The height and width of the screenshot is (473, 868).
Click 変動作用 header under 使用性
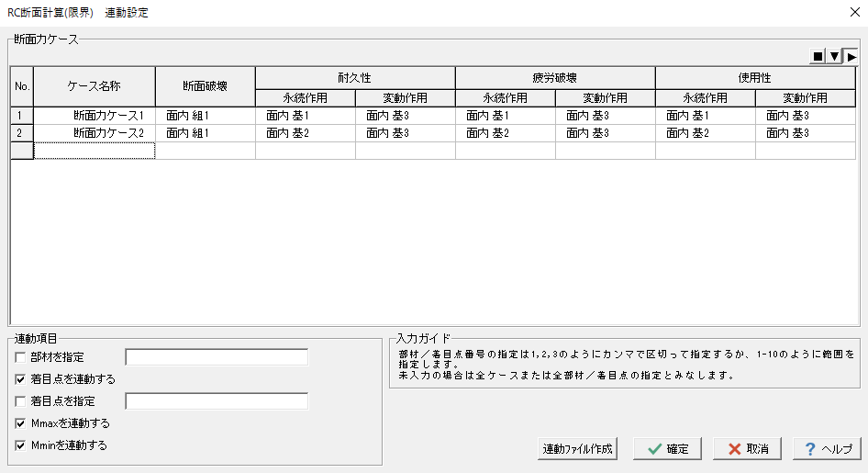[x=806, y=98]
